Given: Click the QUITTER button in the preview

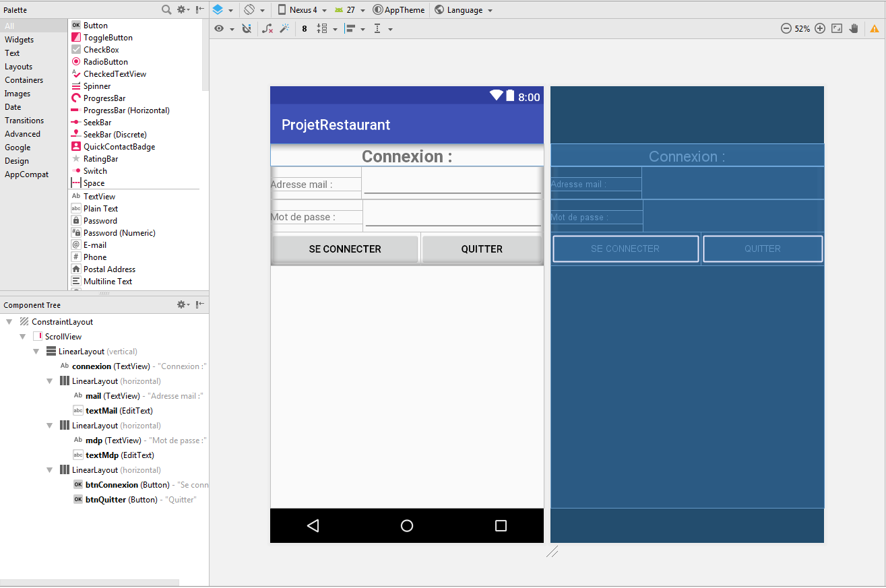Looking at the screenshot, I should [x=481, y=249].
